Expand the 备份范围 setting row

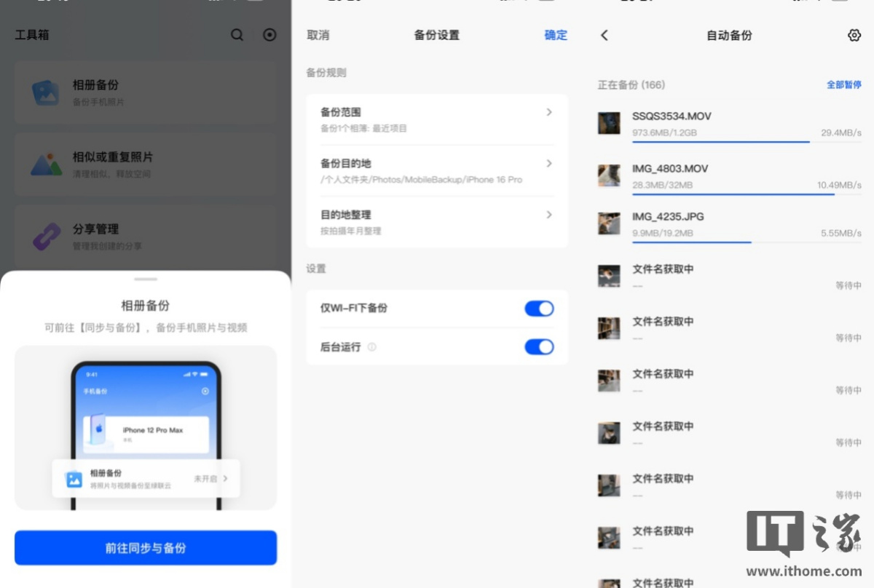pyautogui.click(x=549, y=112)
